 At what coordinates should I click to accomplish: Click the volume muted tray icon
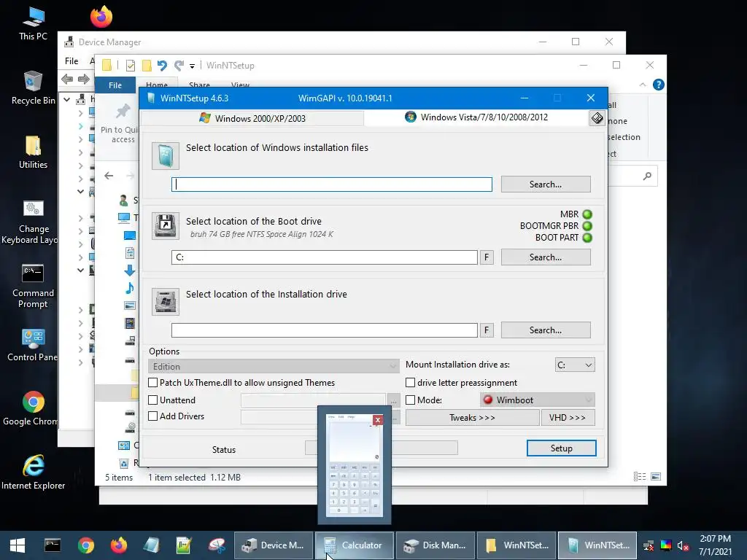click(683, 545)
